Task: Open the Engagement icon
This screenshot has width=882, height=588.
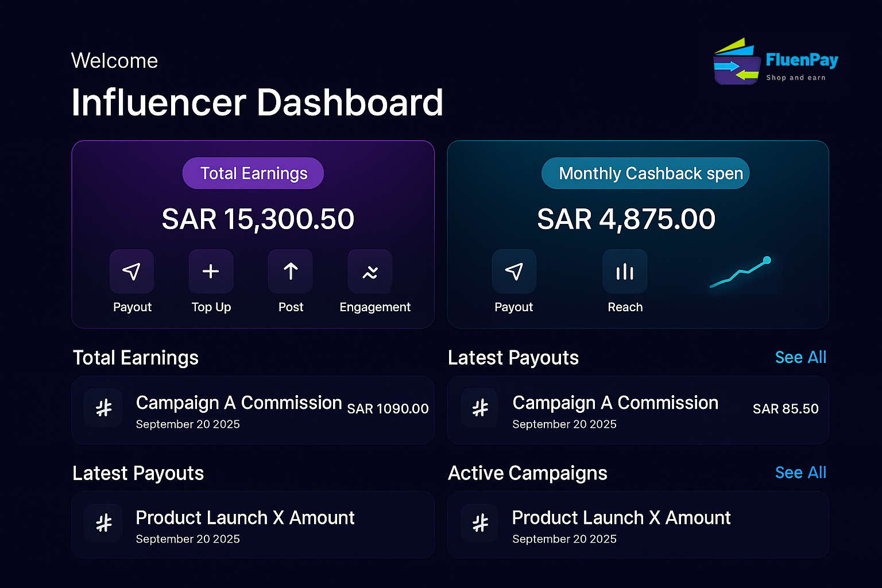Action: (370, 271)
